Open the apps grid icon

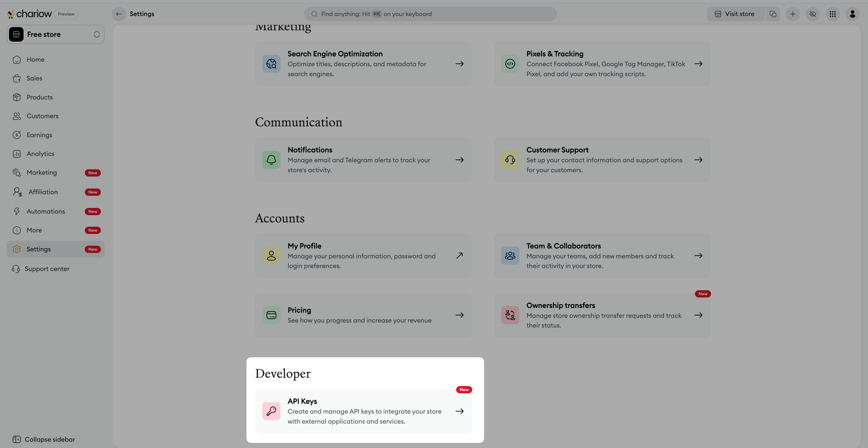point(833,14)
